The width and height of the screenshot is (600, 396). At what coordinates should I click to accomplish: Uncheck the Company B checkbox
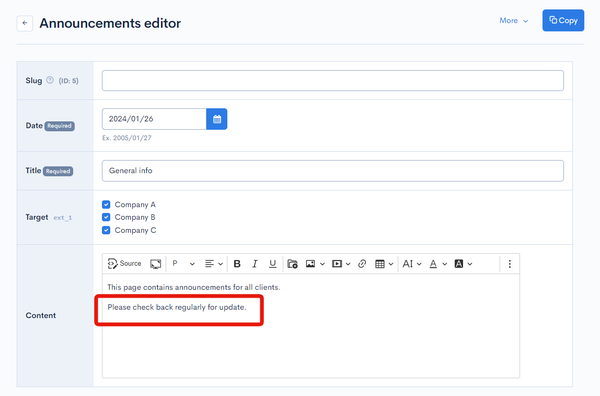pos(106,217)
